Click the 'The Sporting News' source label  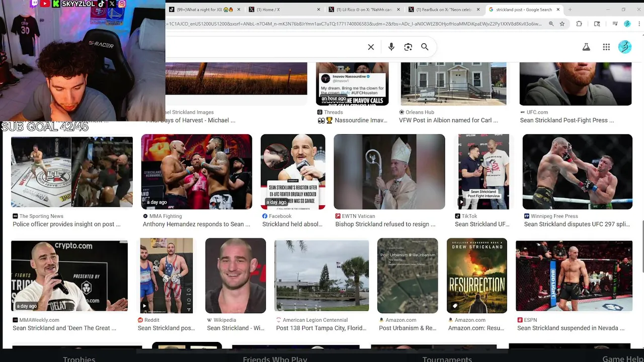[41, 216]
